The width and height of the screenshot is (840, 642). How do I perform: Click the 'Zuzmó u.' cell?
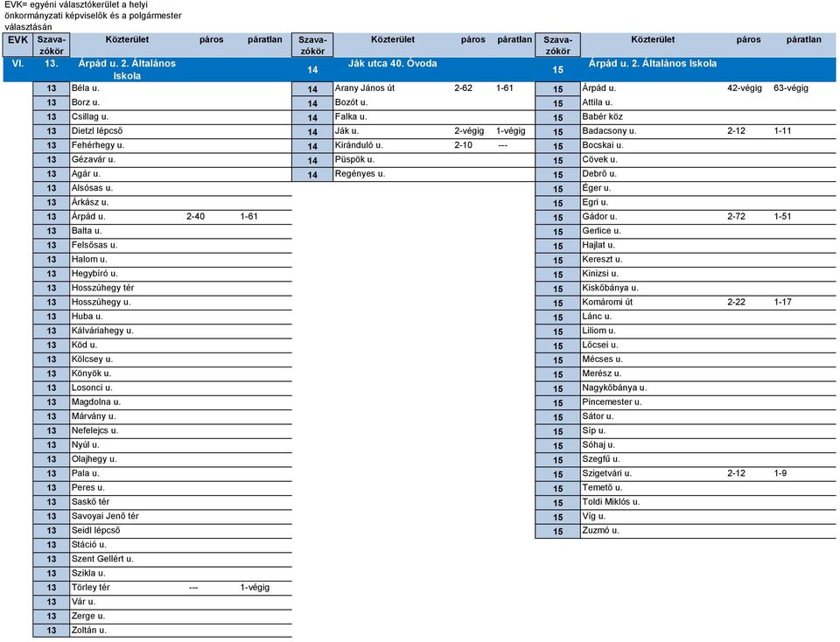click(x=600, y=531)
